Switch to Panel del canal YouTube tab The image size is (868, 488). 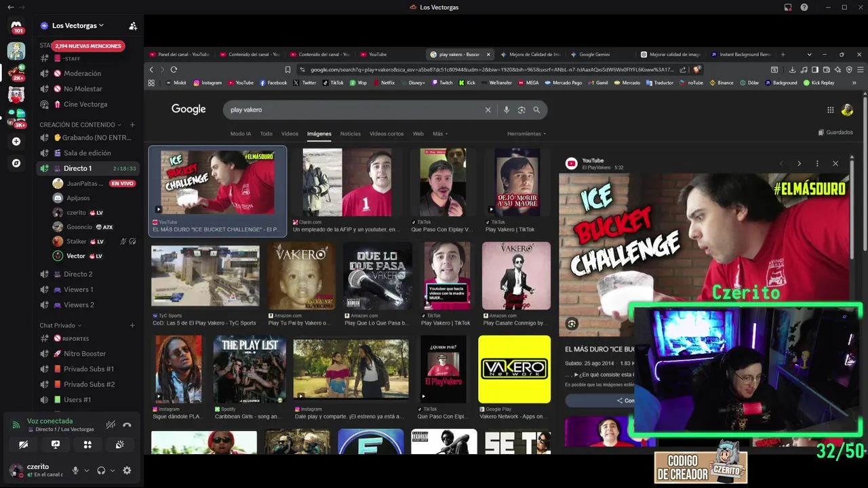(x=180, y=54)
